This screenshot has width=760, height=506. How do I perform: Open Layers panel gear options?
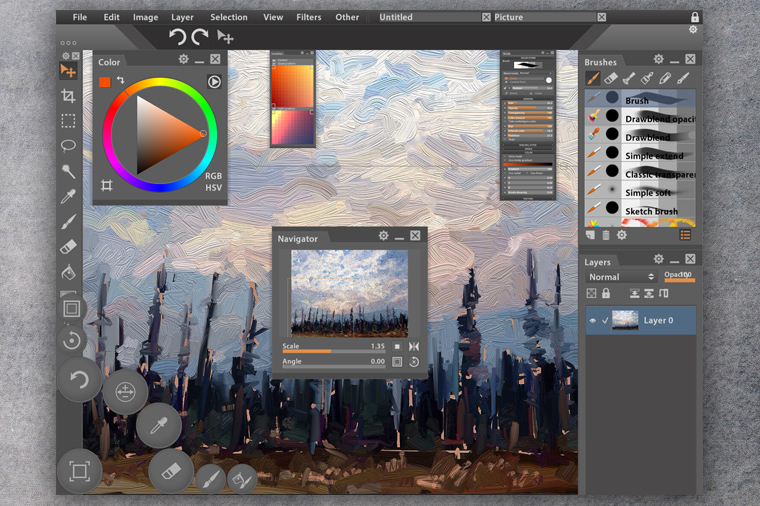658,259
